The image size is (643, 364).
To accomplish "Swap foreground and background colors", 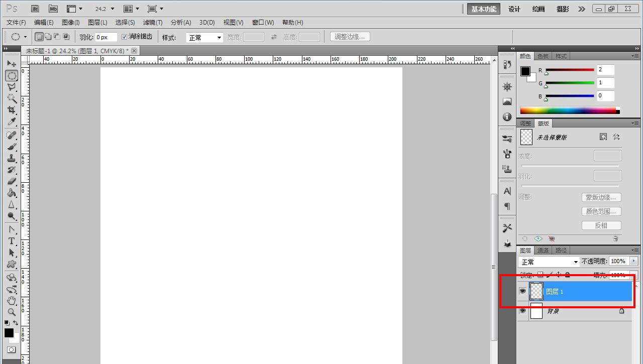I will [x=16, y=323].
